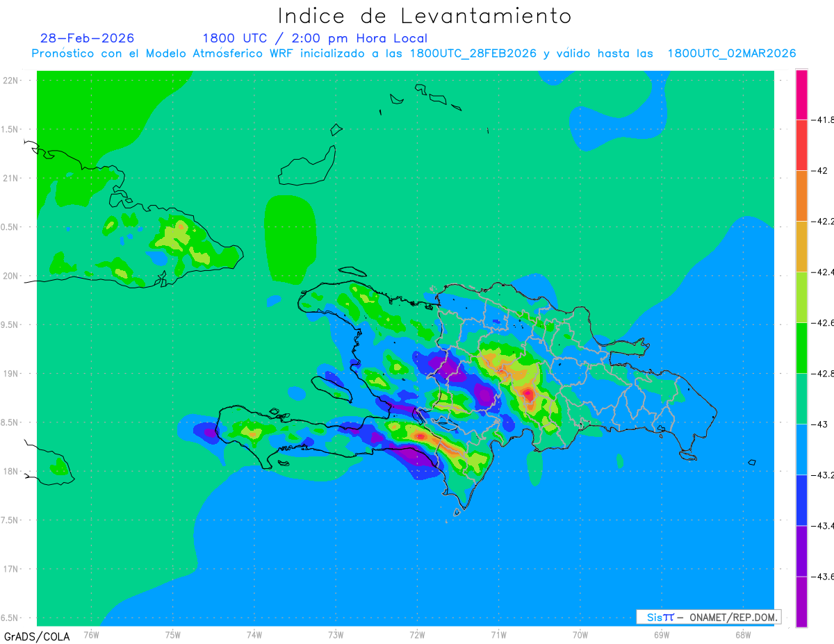This screenshot has height=644, width=834.
Task: Pick the magenta swatch above -41.8
Action: (801, 94)
